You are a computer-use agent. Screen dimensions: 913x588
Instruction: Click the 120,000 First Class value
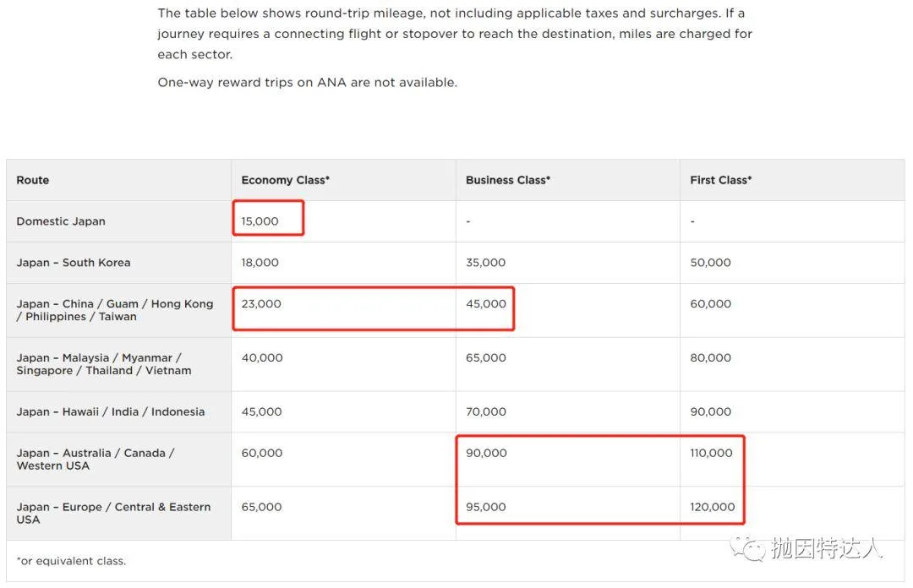click(713, 508)
